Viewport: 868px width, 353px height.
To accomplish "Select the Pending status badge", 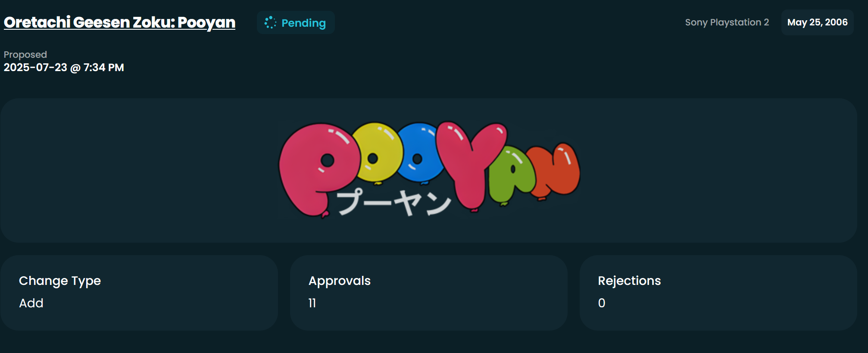I will coord(296,22).
